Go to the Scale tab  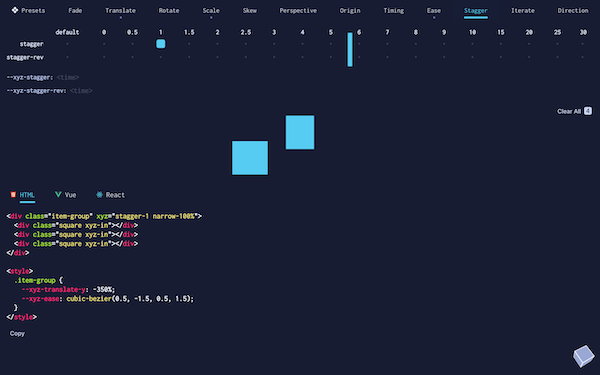211,11
